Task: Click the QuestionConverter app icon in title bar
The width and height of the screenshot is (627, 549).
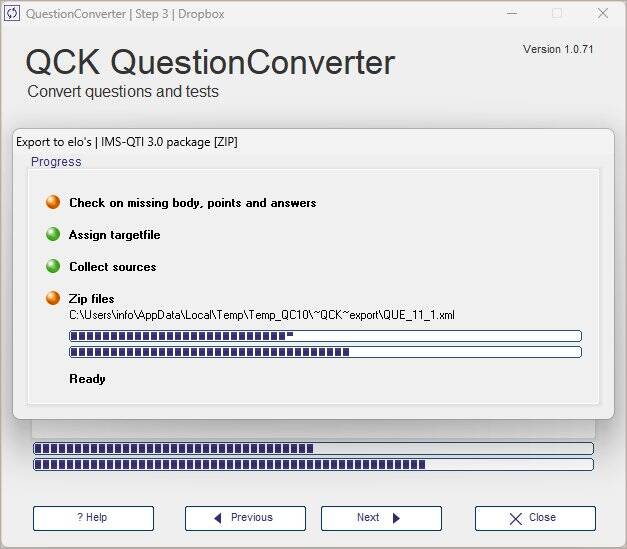Action: [x=13, y=14]
